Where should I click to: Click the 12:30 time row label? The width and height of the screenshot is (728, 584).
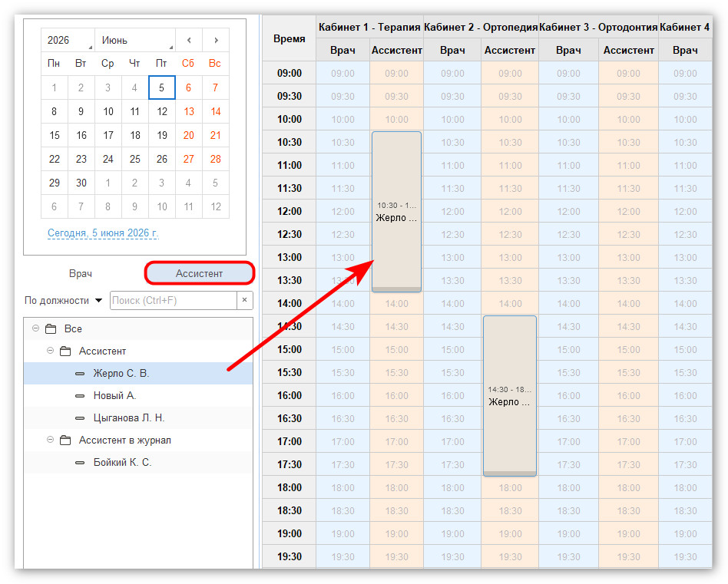[x=290, y=234]
